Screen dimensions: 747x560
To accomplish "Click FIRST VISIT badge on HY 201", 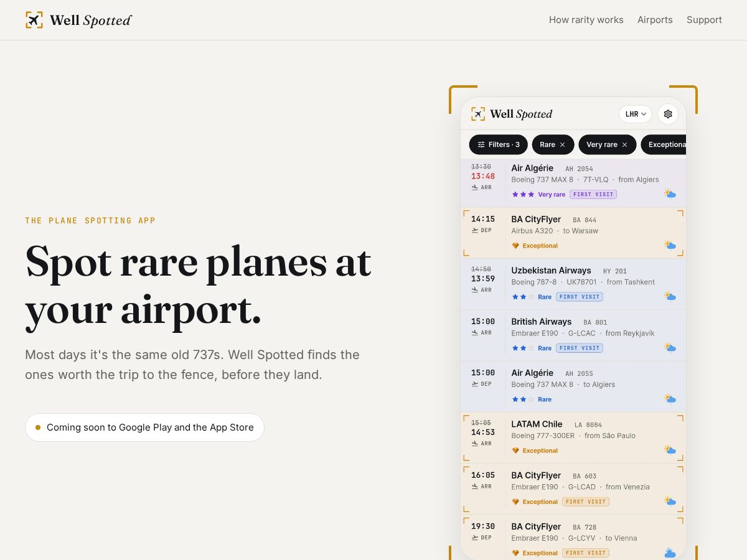I will click(580, 297).
